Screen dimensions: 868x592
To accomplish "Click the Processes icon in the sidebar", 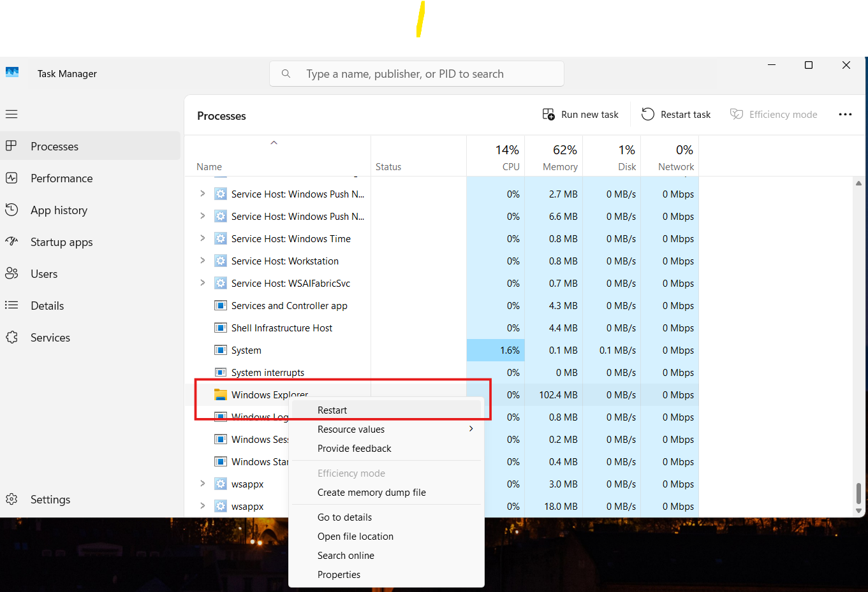I will coord(11,146).
